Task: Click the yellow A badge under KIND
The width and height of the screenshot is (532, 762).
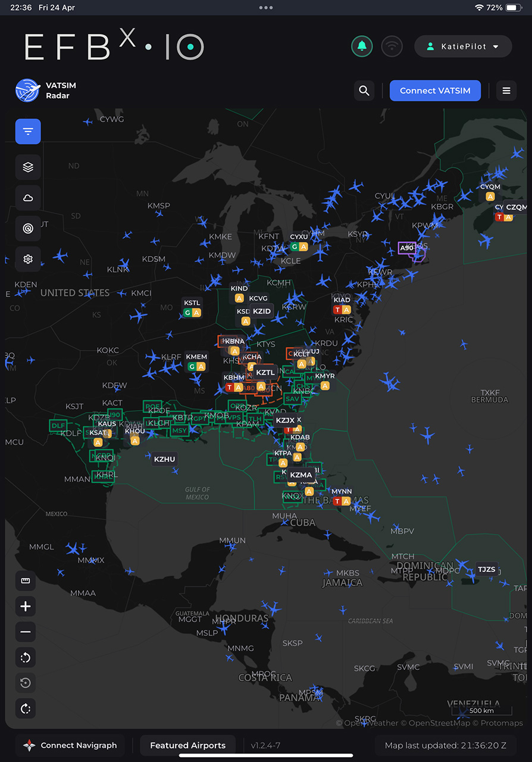Action: tap(239, 298)
